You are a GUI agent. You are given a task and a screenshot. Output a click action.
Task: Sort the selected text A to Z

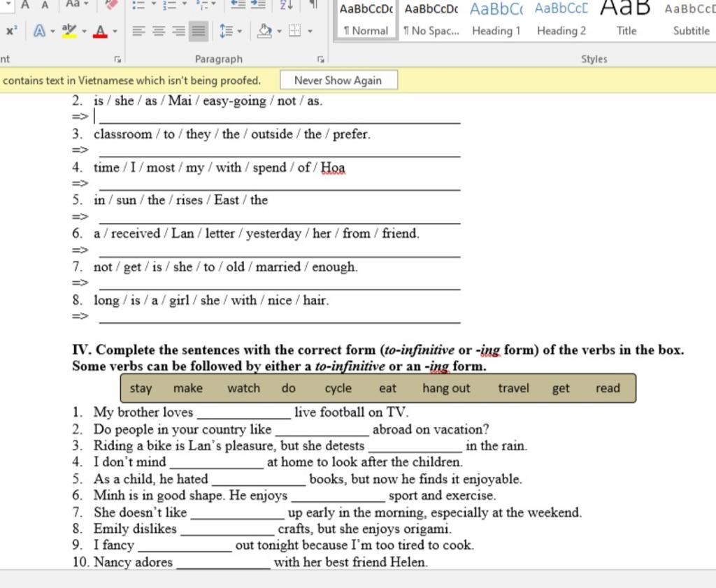pos(287,5)
